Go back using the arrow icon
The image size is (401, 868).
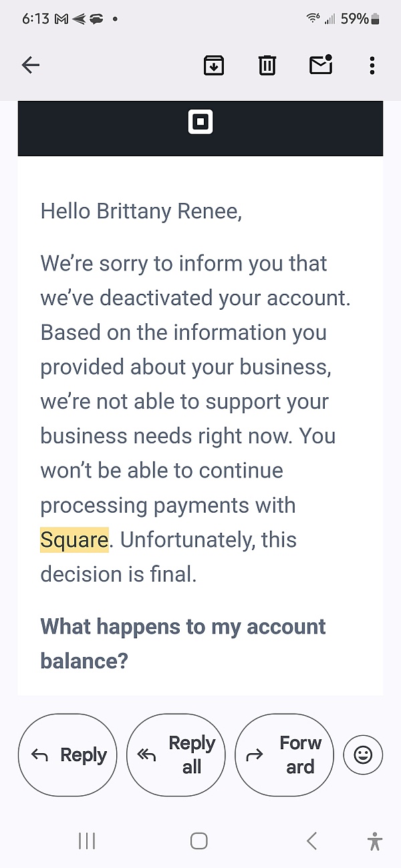tap(31, 65)
